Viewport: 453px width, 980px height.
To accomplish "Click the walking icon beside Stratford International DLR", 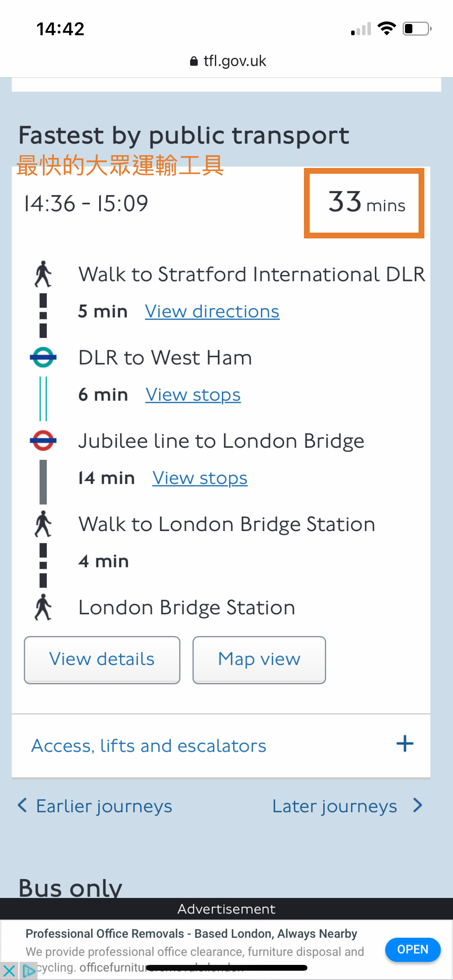I will [x=43, y=274].
